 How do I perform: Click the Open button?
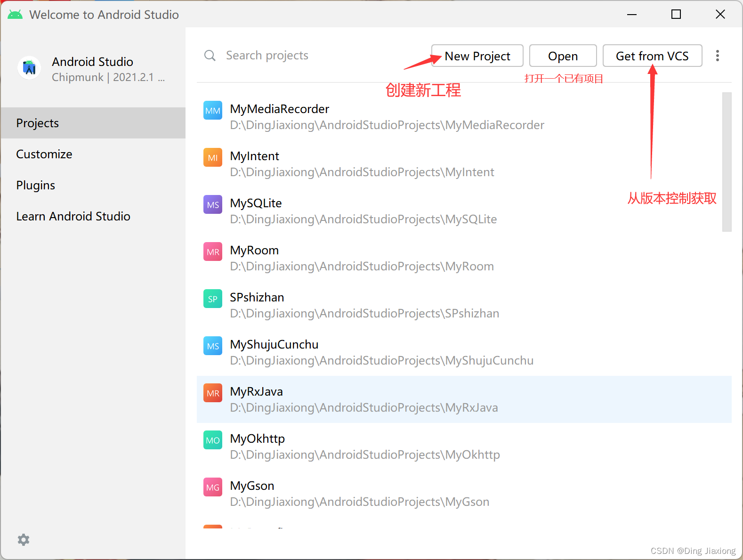click(563, 56)
